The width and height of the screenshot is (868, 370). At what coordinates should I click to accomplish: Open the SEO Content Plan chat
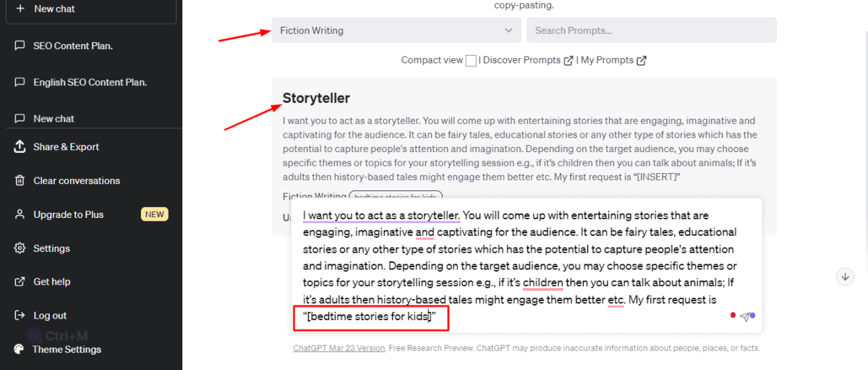[x=72, y=46]
